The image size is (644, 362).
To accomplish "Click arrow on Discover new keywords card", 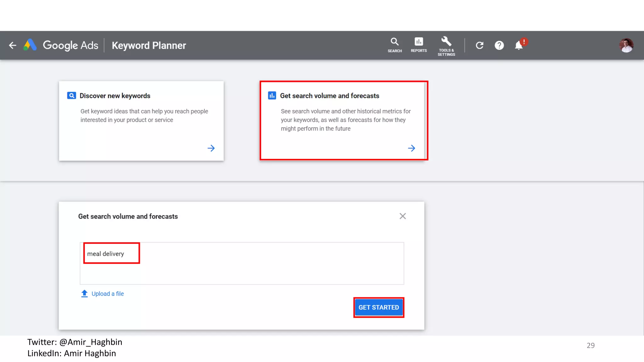I will click(x=211, y=148).
